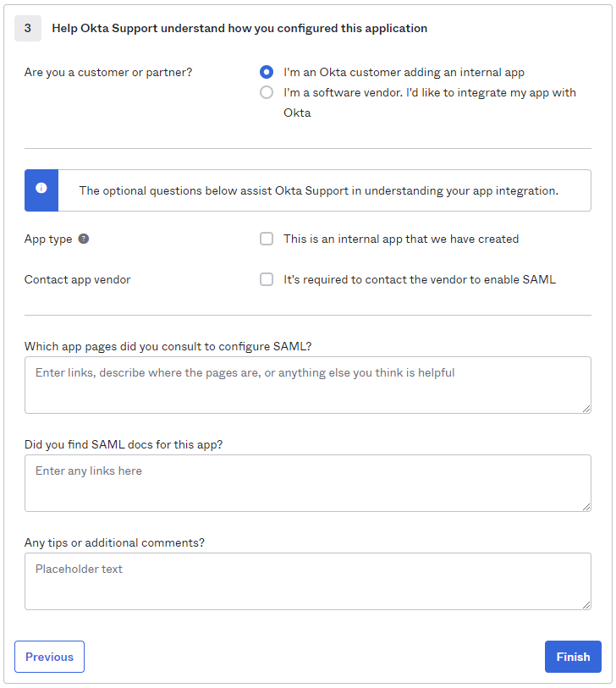The image size is (616, 688).
Task: Click the tips and additional comments field
Action: click(x=308, y=581)
